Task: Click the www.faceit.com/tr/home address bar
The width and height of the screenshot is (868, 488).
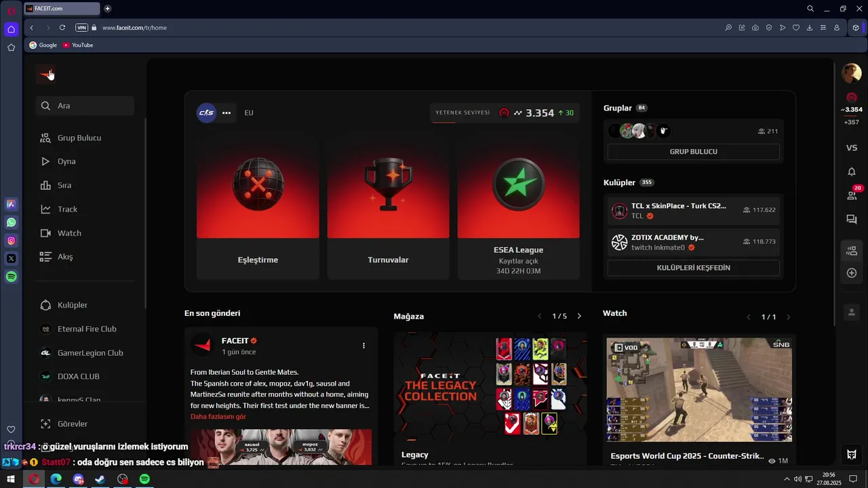Action: coord(134,28)
